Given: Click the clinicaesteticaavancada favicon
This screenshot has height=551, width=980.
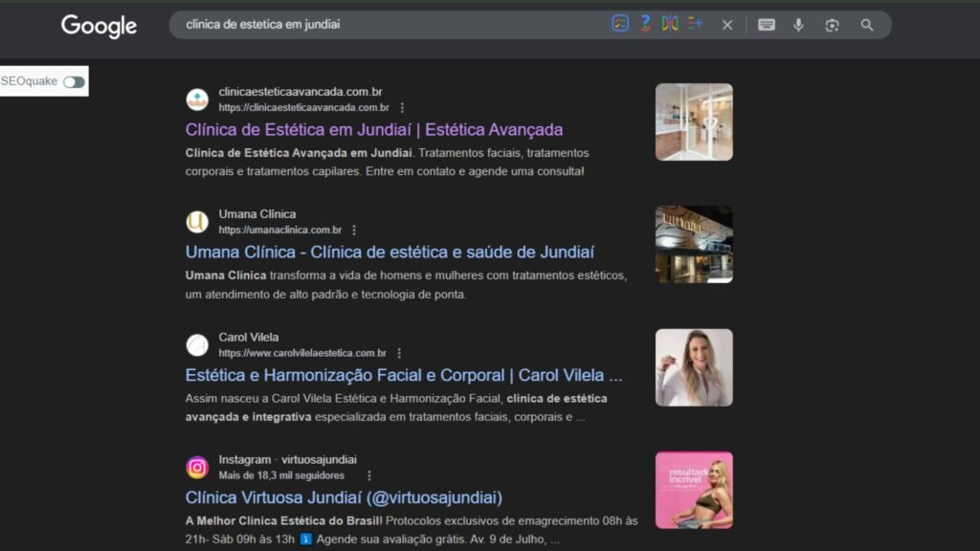Looking at the screenshot, I should [x=197, y=99].
